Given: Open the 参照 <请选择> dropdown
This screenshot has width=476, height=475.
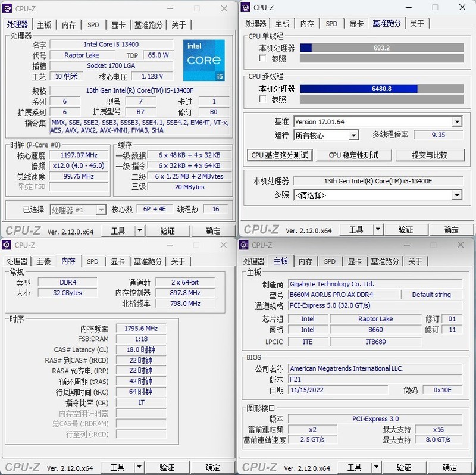Looking at the screenshot, I should [x=457, y=195].
